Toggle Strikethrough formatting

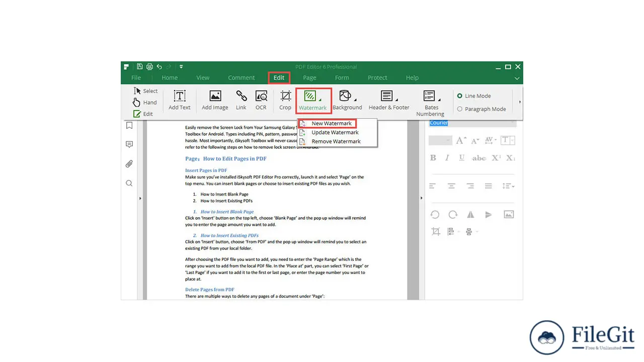click(x=479, y=158)
